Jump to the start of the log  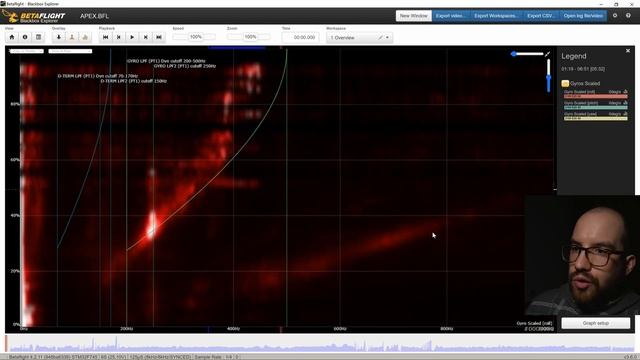pyautogui.click(x=105, y=37)
